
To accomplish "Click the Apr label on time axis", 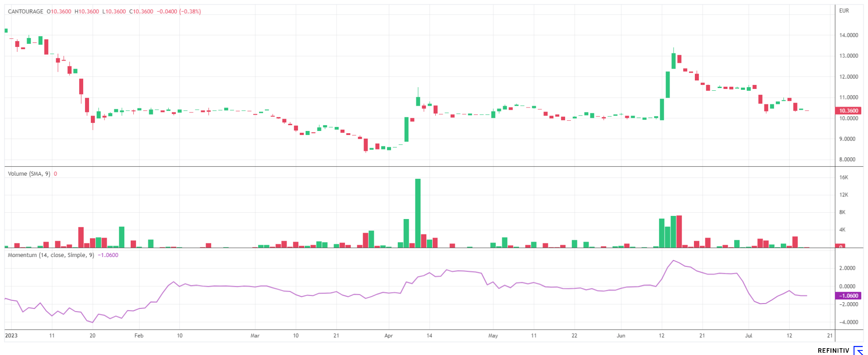I will pos(388,336).
